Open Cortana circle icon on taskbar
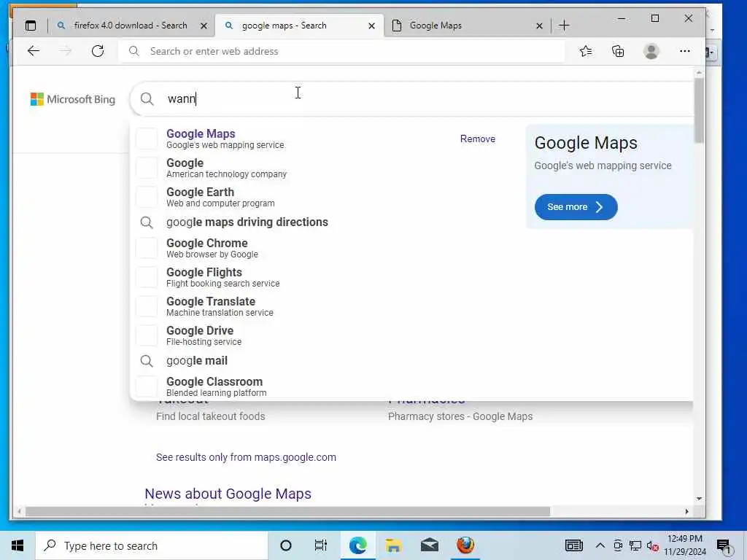The width and height of the screenshot is (747, 560). [x=286, y=545]
